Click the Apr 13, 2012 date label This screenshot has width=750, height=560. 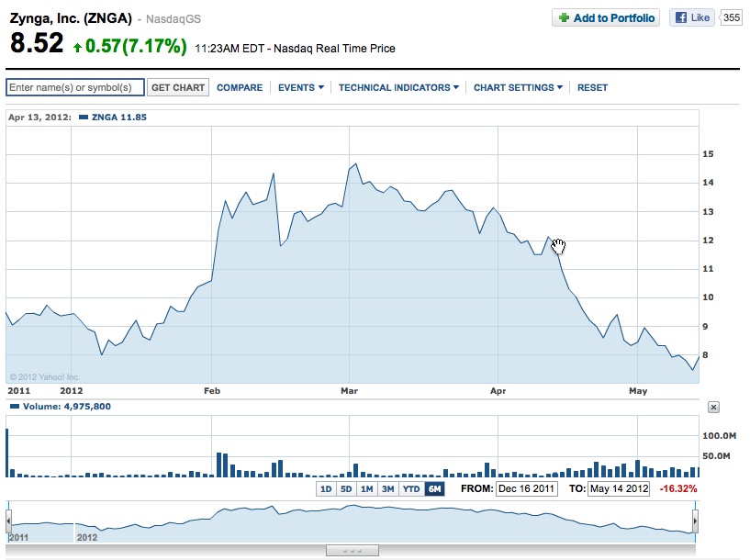[39, 118]
